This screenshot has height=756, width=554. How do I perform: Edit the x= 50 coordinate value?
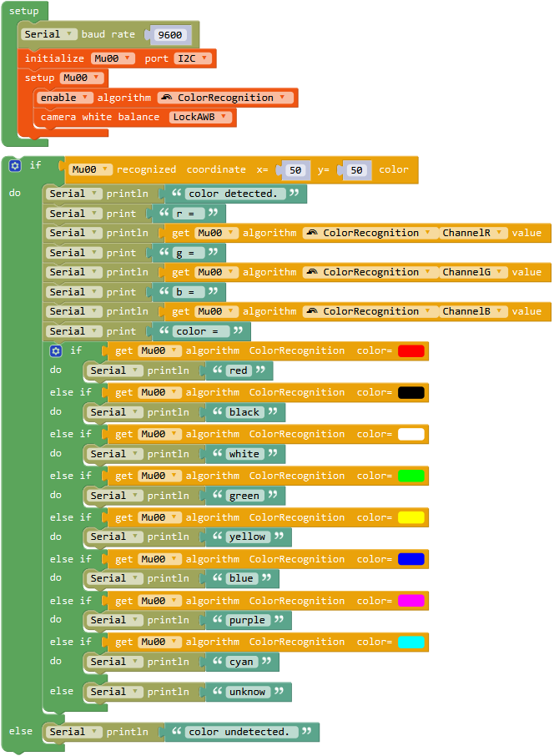tap(295, 170)
